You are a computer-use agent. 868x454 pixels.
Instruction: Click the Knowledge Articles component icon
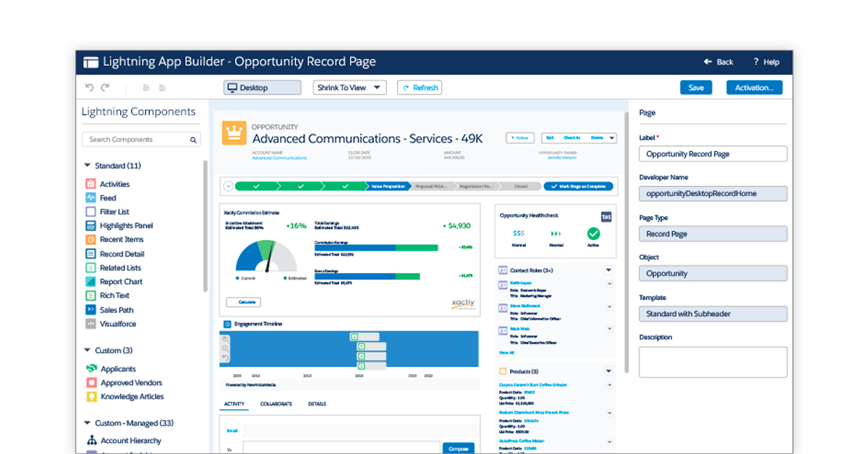[91, 397]
